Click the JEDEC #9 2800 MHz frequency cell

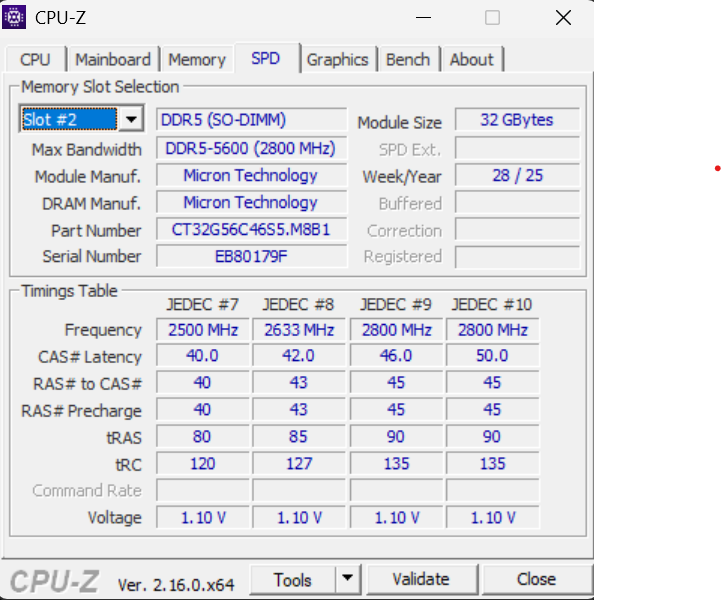coord(396,330)
